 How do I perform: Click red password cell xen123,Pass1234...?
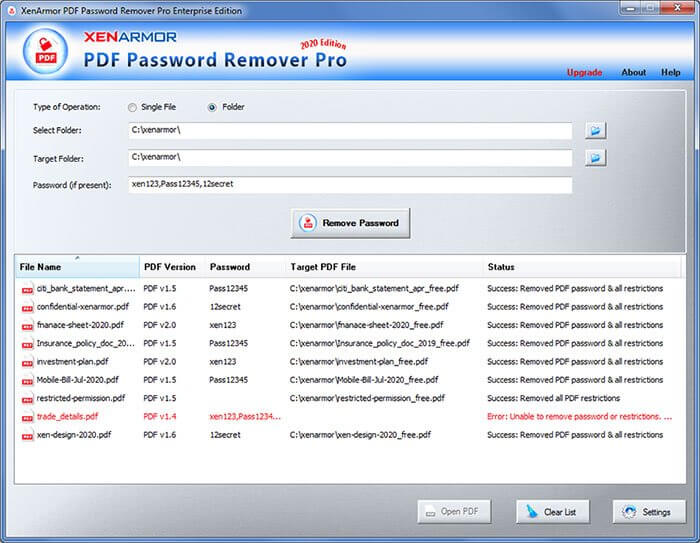(245, 417)
